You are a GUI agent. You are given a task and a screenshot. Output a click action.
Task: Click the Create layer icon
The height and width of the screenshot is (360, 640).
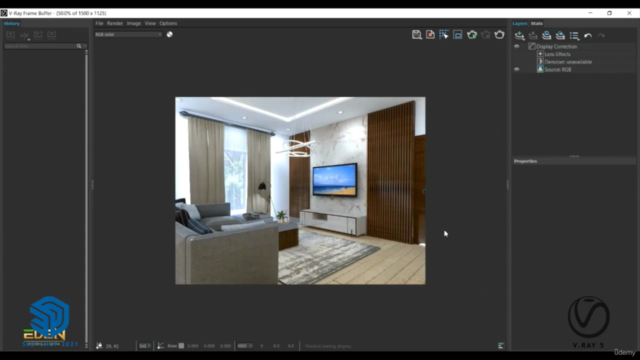519,36
